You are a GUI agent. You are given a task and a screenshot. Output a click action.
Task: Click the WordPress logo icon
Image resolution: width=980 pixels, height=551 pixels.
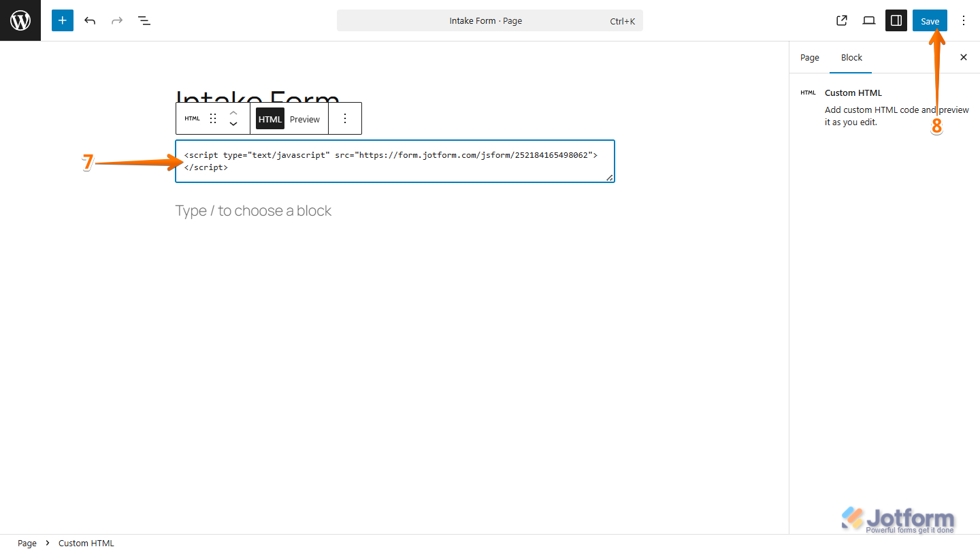tap(20, 20)
